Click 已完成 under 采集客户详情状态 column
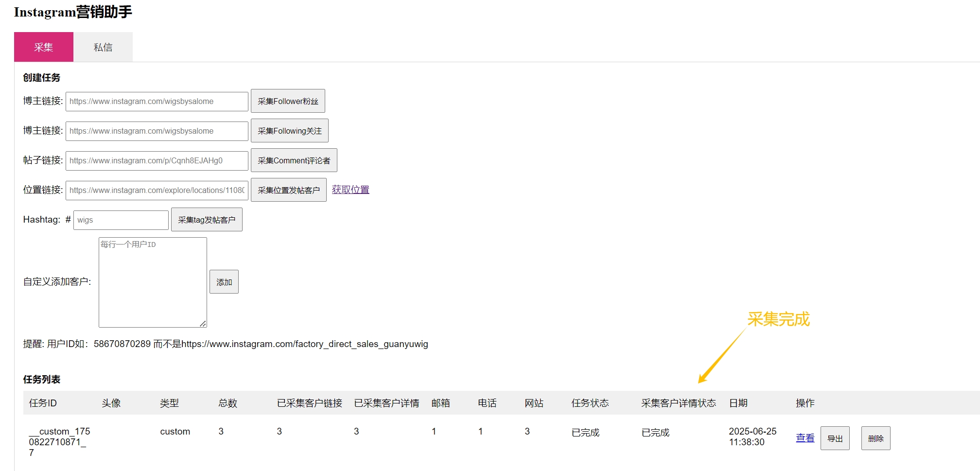This screenshot has width=980, height=471. point(655,433)
